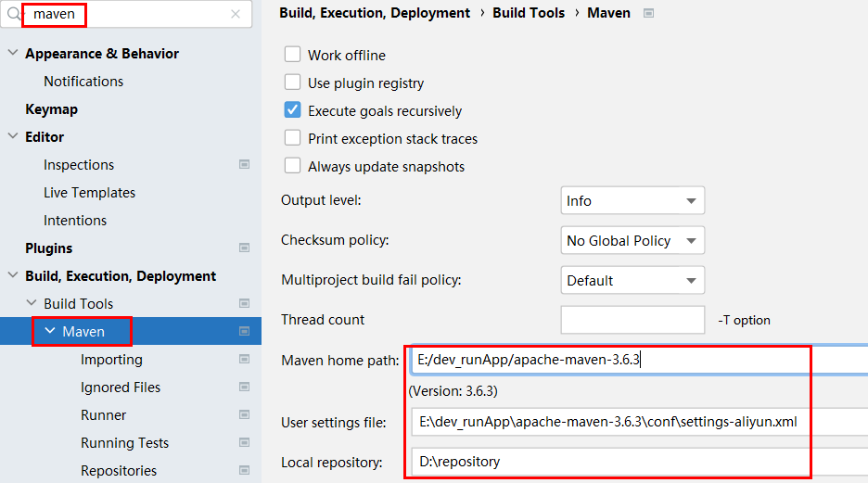Screen dimensions: 868x483
Task: Open Live Templates settings
Action: 90,193
